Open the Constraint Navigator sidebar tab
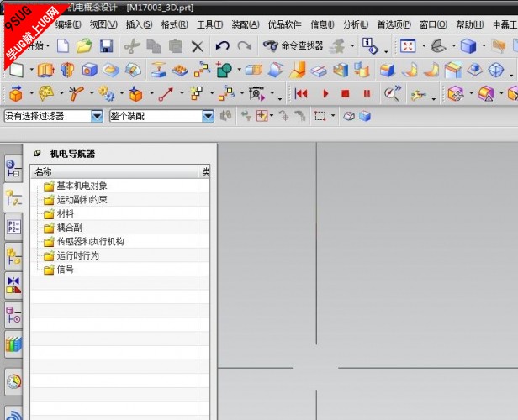 13,286
